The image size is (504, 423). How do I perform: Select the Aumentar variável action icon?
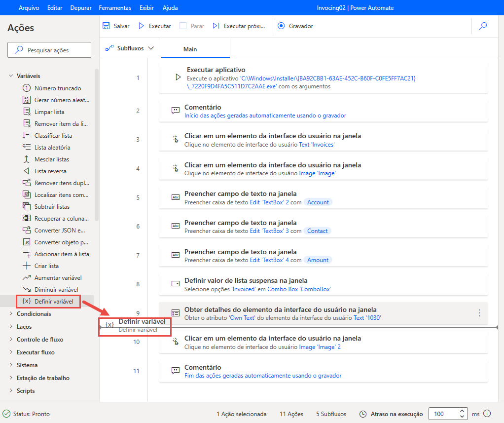pyautogui.click(x=26, y=277)
